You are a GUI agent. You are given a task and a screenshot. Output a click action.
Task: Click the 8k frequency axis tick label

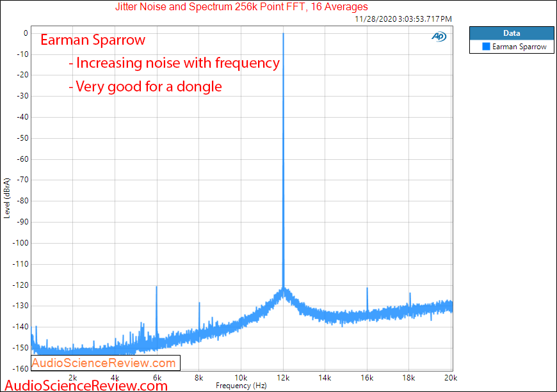click(199, 378)
